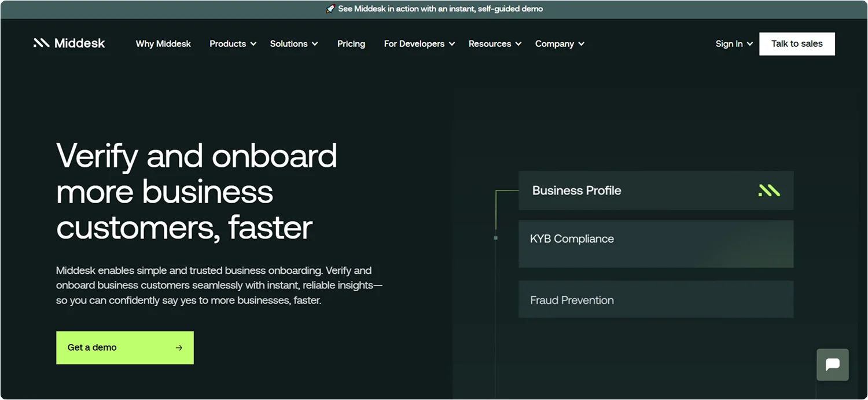The width and height of the screenshot is (868, 400).
Task: Open the Why Middesk menu item
Action: 163,44
